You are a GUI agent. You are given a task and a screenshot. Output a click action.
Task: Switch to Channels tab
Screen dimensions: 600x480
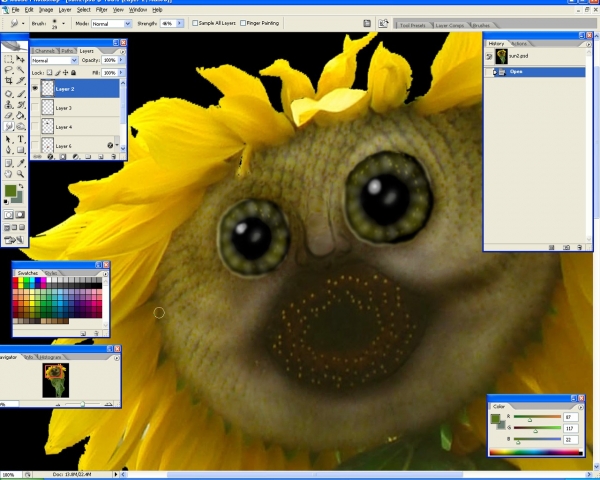(45, 51)
